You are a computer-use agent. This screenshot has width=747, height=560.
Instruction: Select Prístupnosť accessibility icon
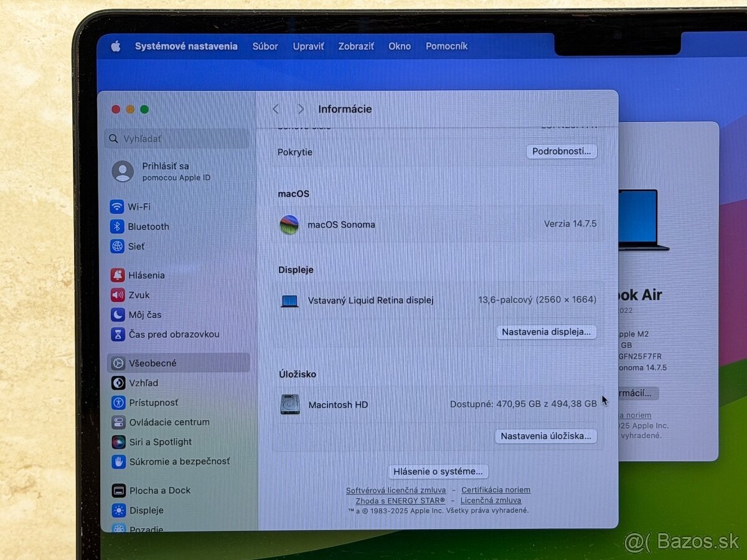pos(118,403)
